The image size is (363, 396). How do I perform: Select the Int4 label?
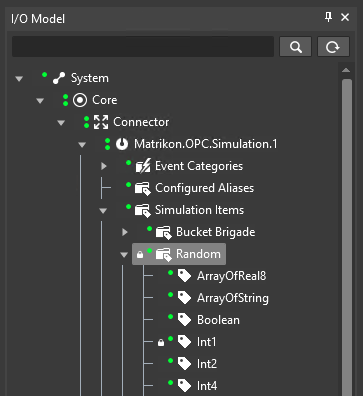click(207, 386)
